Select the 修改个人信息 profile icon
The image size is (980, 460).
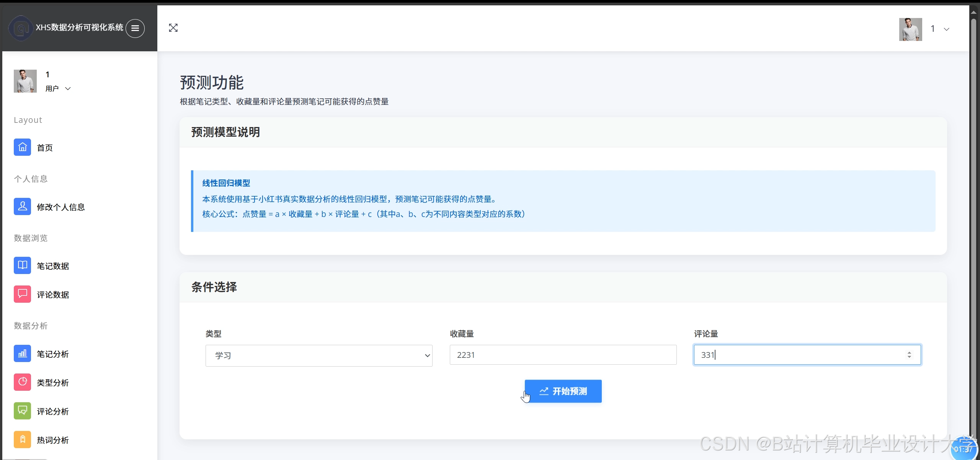22,206
